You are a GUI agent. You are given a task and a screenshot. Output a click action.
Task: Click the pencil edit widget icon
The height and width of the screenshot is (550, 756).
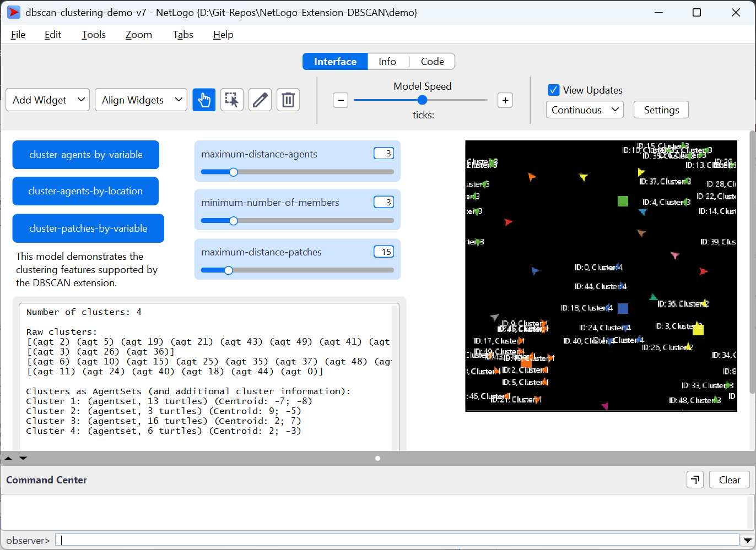(x=260, y=100)
